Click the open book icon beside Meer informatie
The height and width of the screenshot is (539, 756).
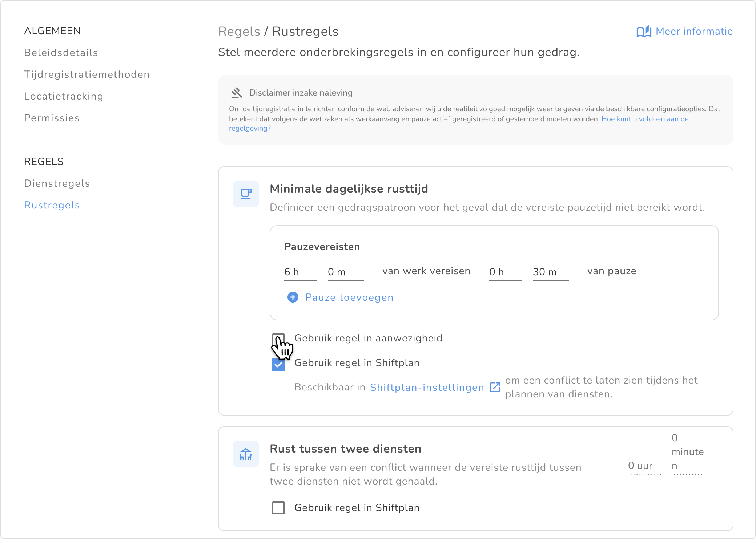644,32
